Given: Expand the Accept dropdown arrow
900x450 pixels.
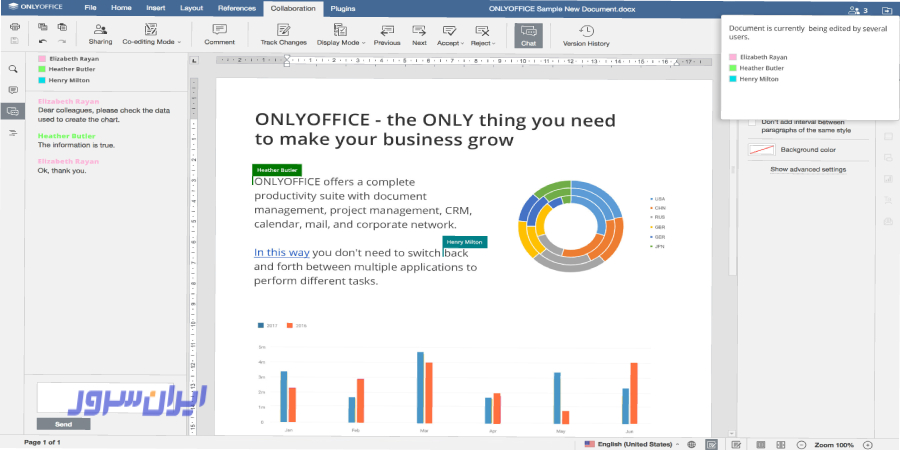Looking at the screenshot, I should pos(462,43).
